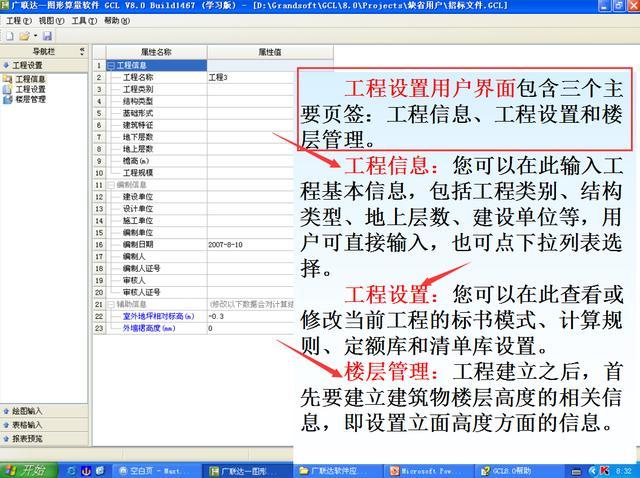Open dropdown arrow next to Open folder icon
This screenshot has height=478, width=640.
(x=36, y=36)
